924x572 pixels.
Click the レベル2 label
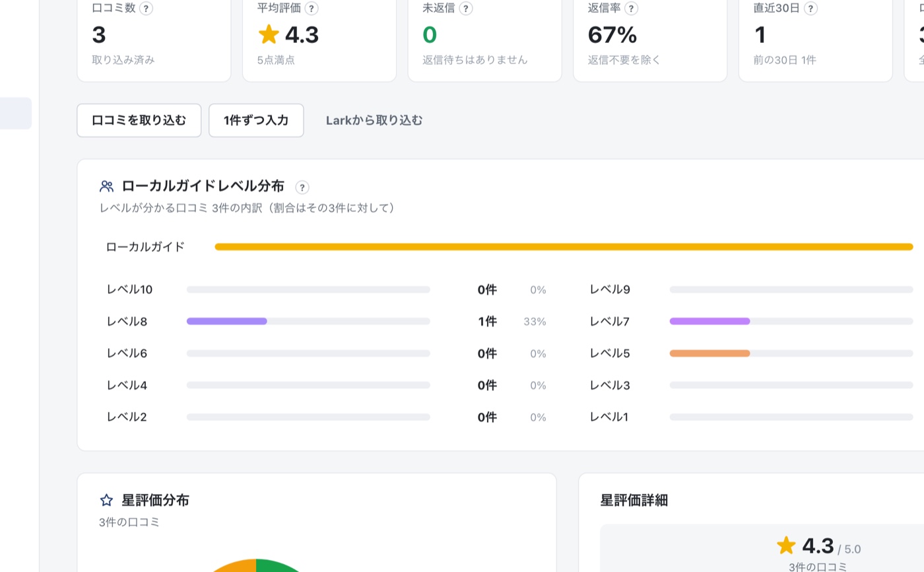click(127, 417)
